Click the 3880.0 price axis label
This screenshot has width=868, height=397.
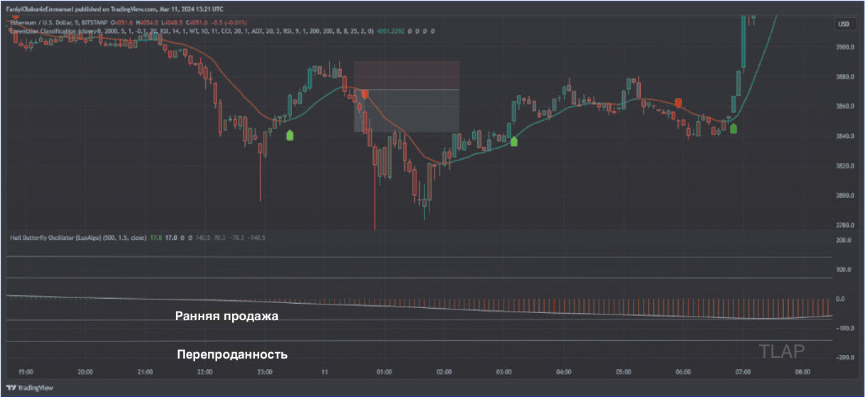coord(845,77)
